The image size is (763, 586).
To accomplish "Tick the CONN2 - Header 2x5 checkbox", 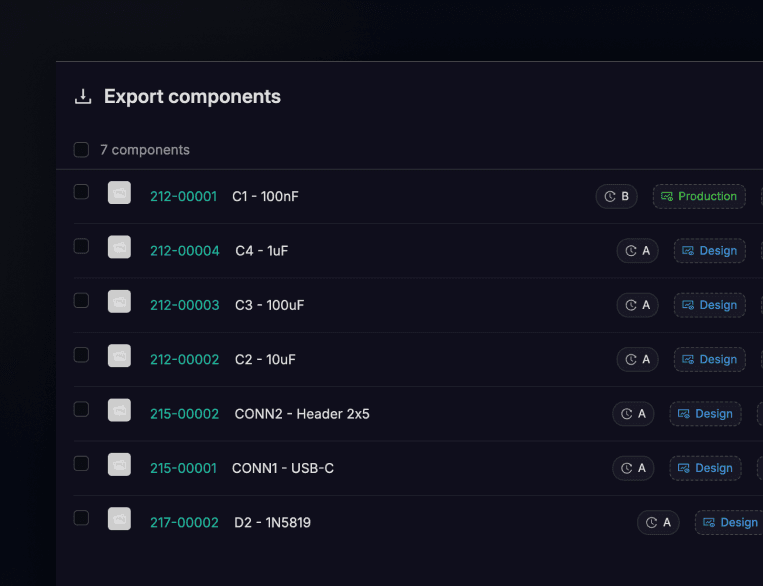I will [x=81, y=409].
